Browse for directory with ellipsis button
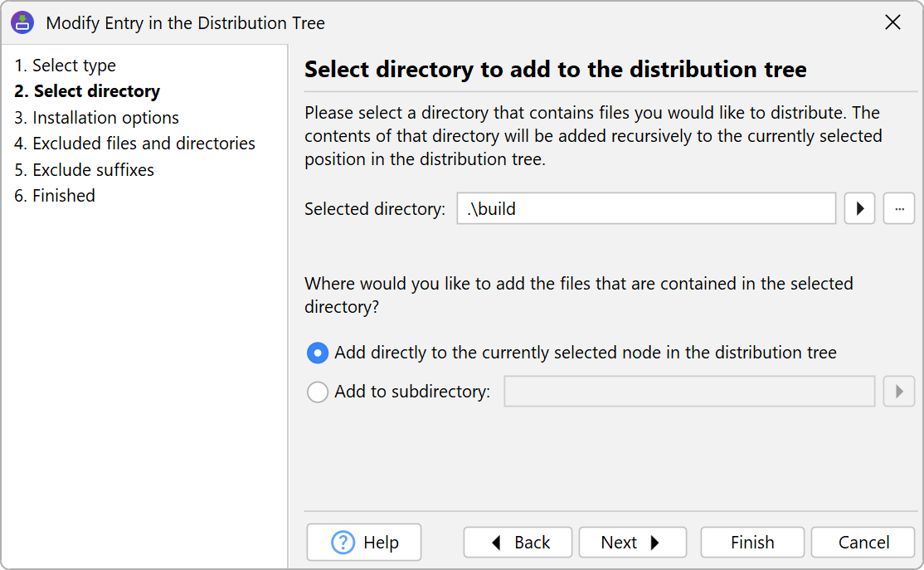 [x=899, y=209]
